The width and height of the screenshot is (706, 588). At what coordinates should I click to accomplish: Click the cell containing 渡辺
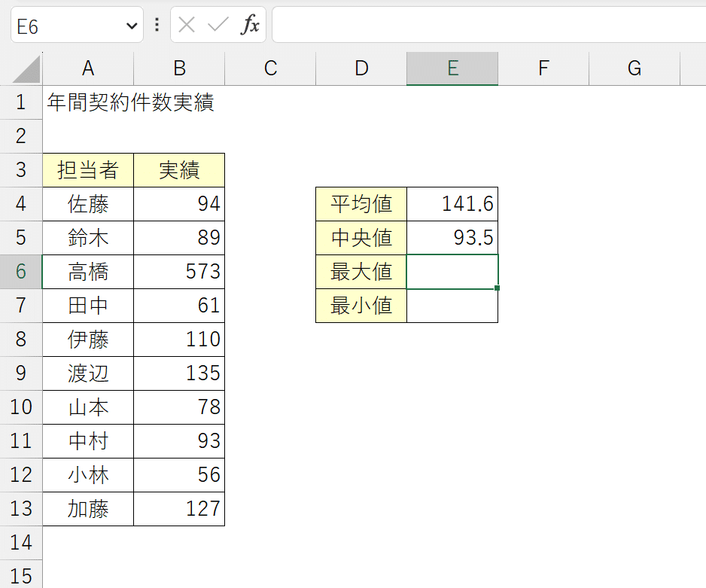[x=88, y=373]
